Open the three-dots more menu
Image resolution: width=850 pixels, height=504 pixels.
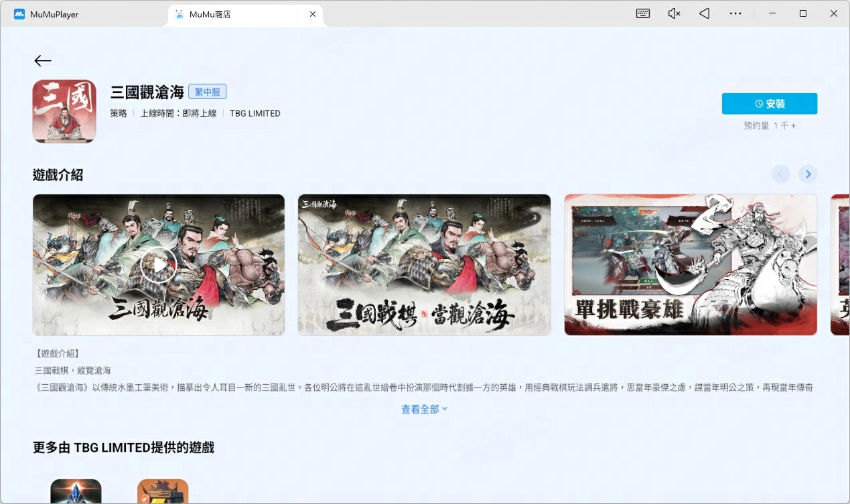[735, 13]
